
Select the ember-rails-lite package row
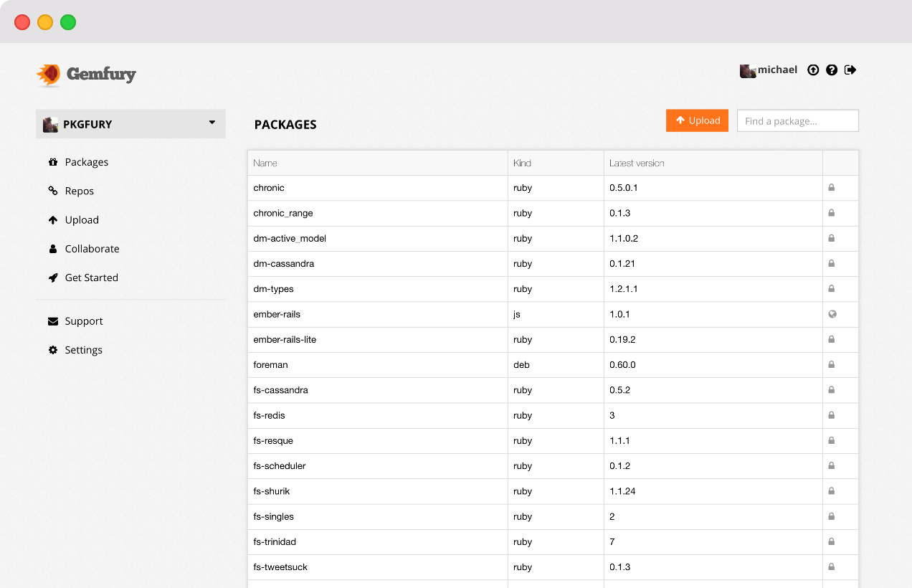(553, 340)
